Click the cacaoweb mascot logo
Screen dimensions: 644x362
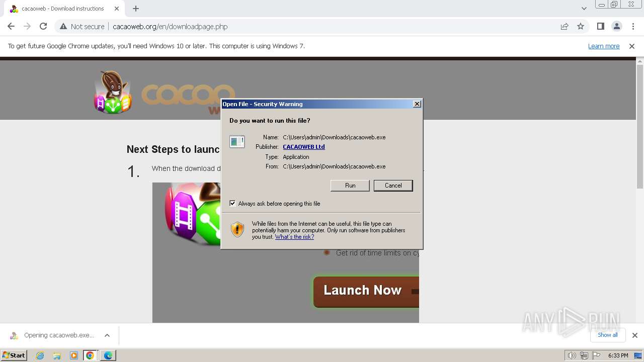coord(113,92)
